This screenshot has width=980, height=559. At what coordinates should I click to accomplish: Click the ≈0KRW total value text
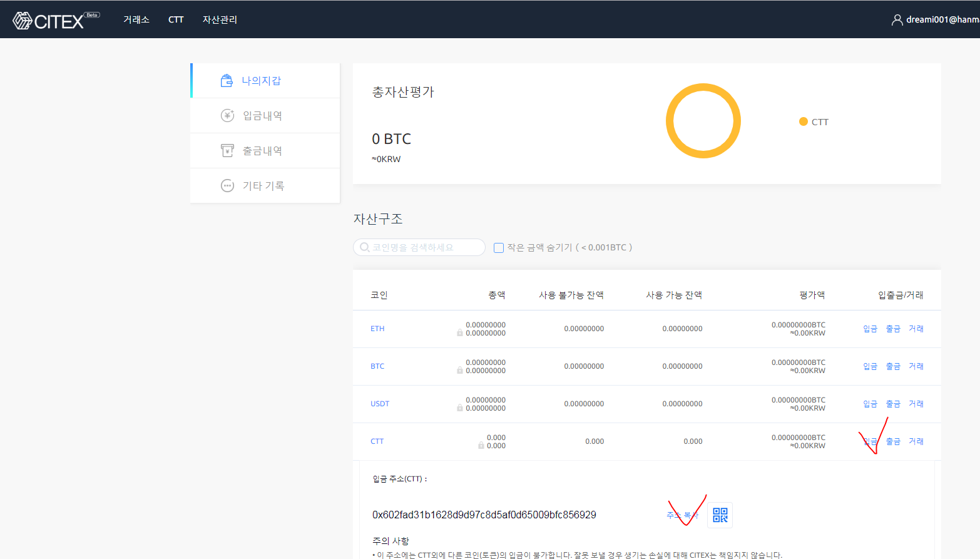386,159
